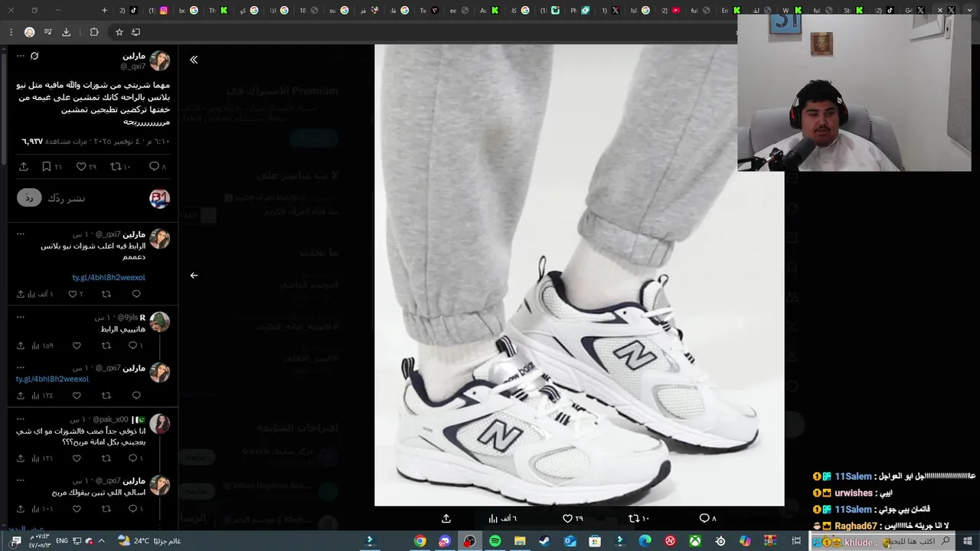The image size is (980, 551).
Task: Open more options on main tweet by _qxi7
Action: coord(21,56)
